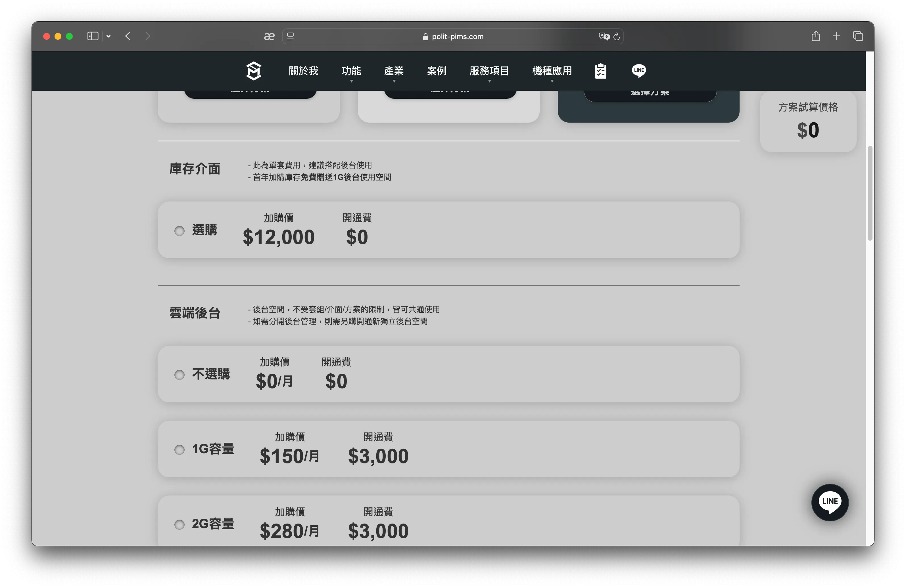Viewport: 906px width, 588px height.
Task: Expand the 服務項目 dropdown menu
Action: click(x=489, y=71)
